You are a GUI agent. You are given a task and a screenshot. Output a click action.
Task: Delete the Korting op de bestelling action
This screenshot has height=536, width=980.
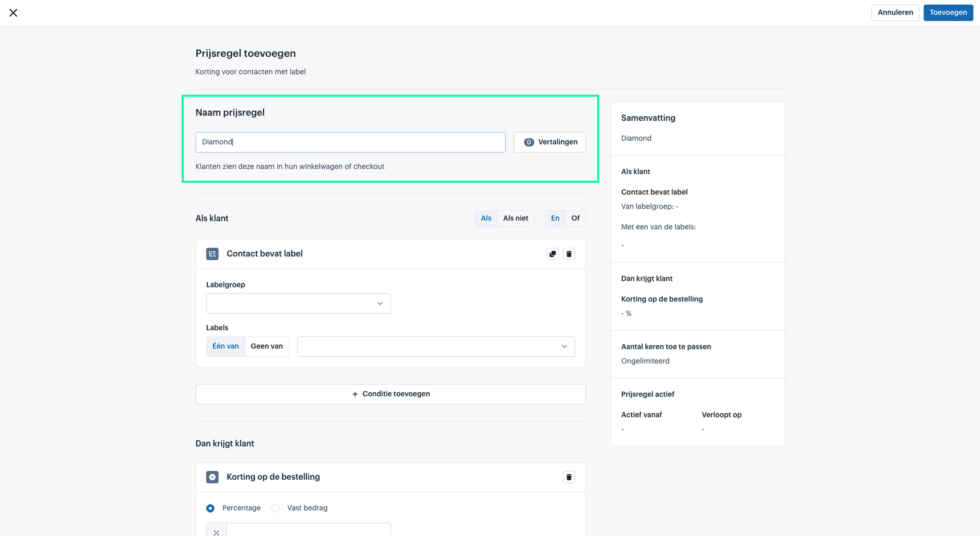coord(569,477)
